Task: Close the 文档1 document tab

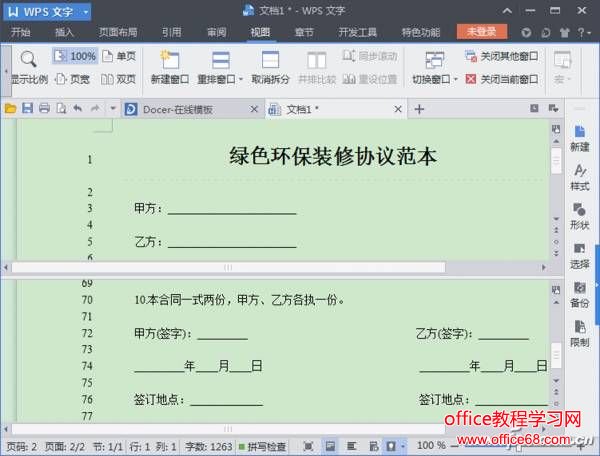Action: point(398,109)
